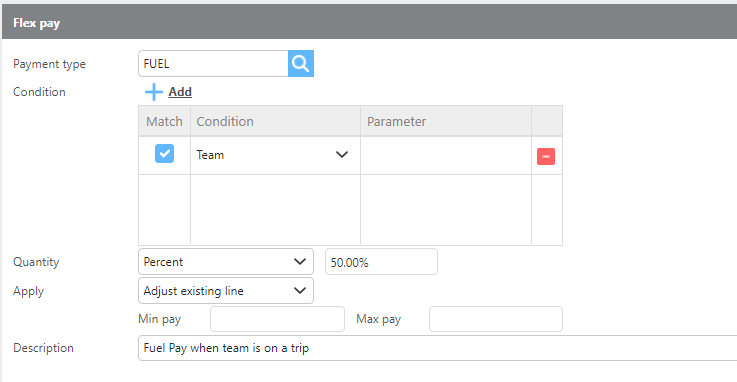Click the blue plus icon beside Add
Screen dimensions: 737x382
(154, 92)
